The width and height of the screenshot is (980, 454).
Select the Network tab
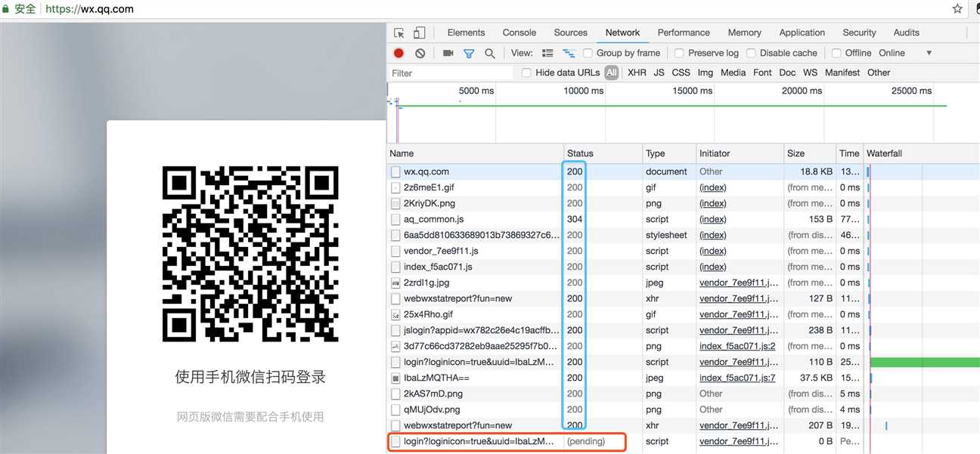622,32
